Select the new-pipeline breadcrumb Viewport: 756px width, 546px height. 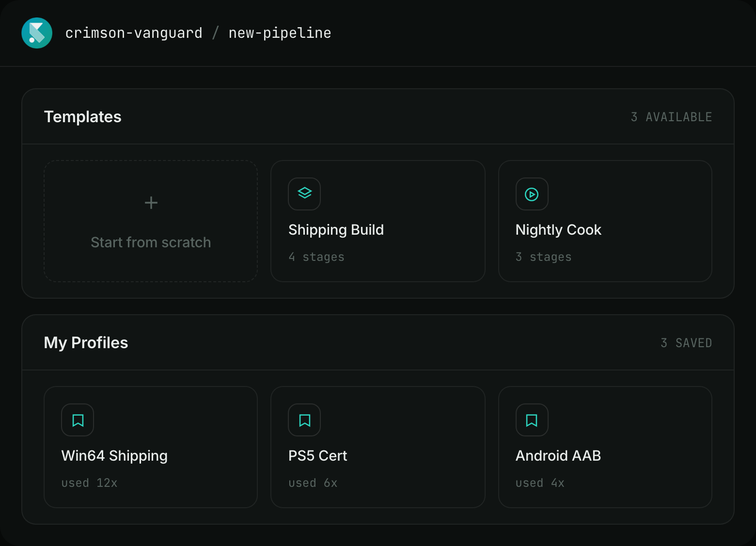280,33
